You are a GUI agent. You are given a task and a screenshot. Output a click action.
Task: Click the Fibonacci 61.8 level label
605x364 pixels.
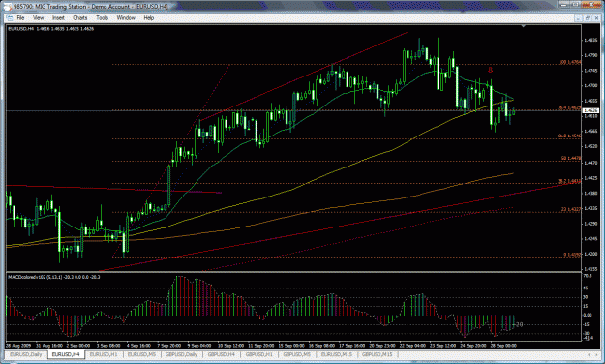569,136
